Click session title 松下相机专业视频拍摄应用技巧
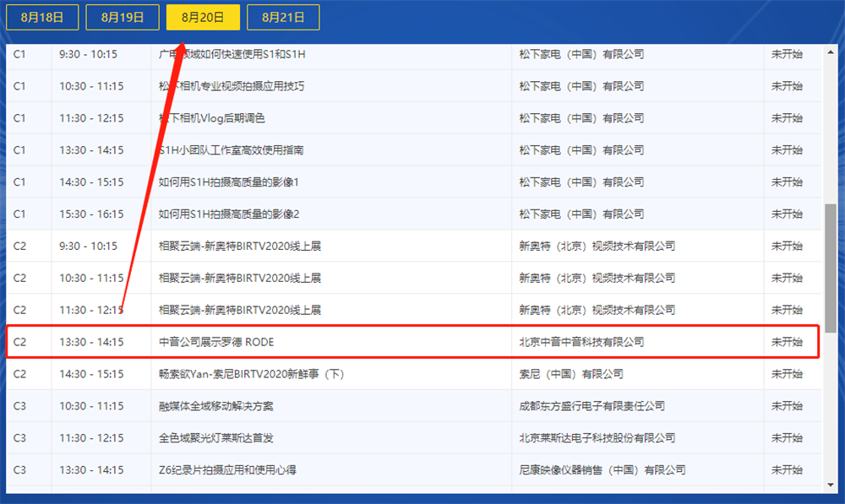 [232, 86]
